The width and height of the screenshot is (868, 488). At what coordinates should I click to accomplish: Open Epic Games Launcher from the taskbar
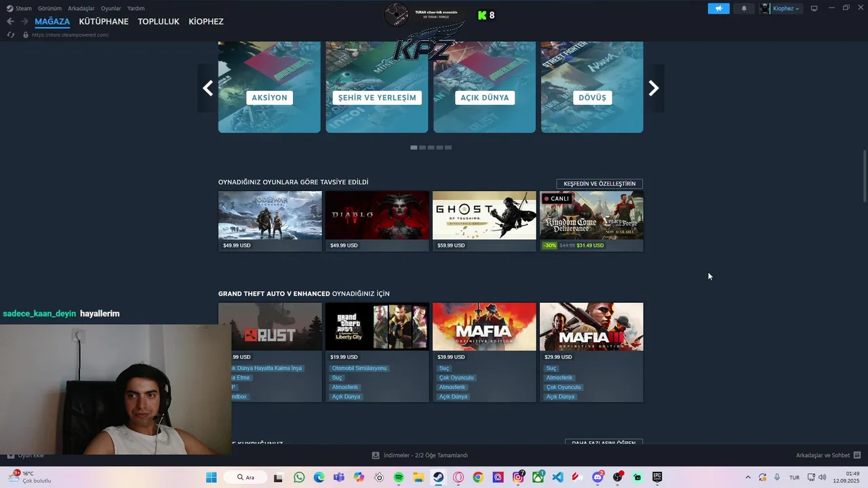click(x=657, y=477)
